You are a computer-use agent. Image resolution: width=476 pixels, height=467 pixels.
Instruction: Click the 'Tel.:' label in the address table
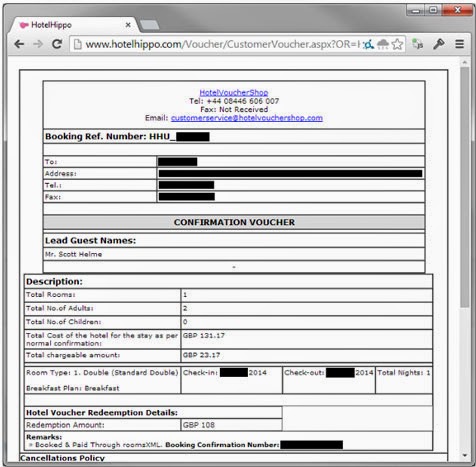click(x=53, y=185)
